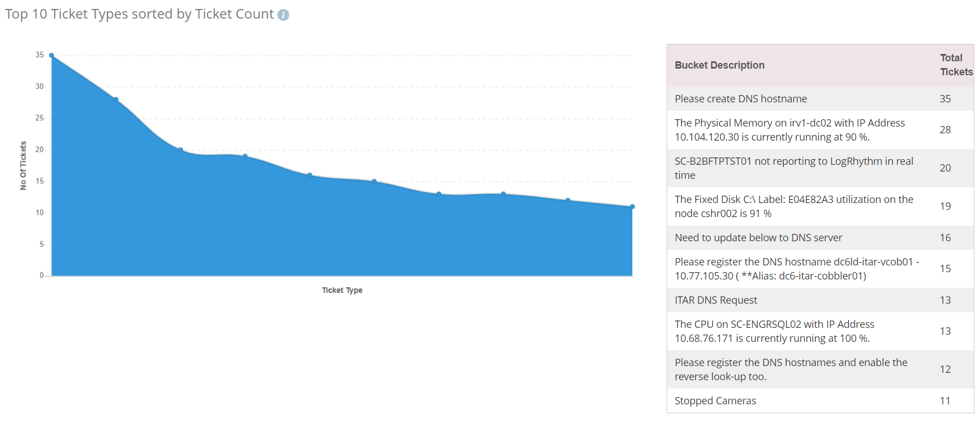Click the chart data point at 35 tickets

pyautogui.click(x=52, y=56)
